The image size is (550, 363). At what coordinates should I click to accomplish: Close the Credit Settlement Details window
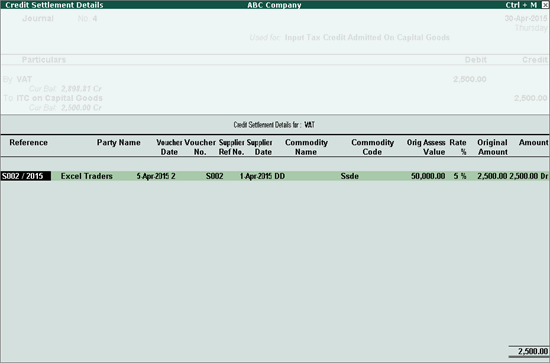click(x=545, y=5)
